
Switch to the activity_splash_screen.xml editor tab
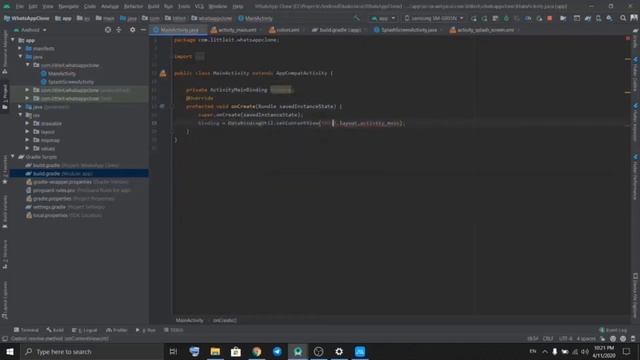pyautogui.click(x=484, y=30)
